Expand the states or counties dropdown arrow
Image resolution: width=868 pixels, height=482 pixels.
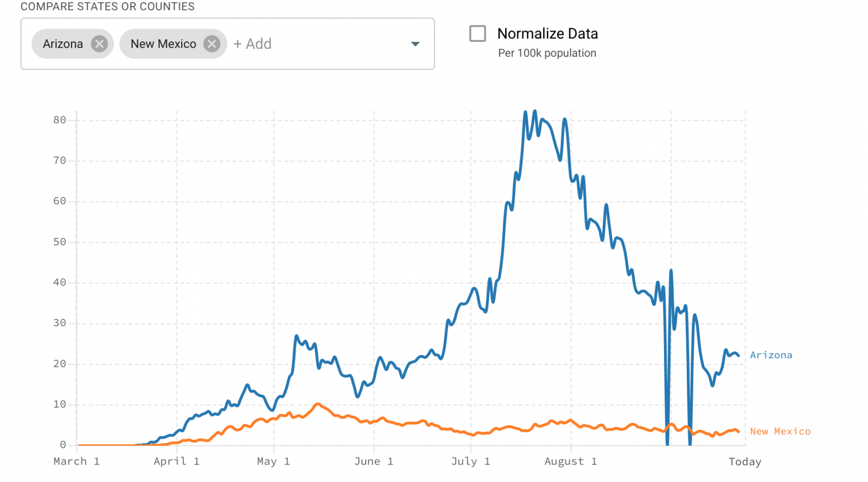tap(415, 44)
